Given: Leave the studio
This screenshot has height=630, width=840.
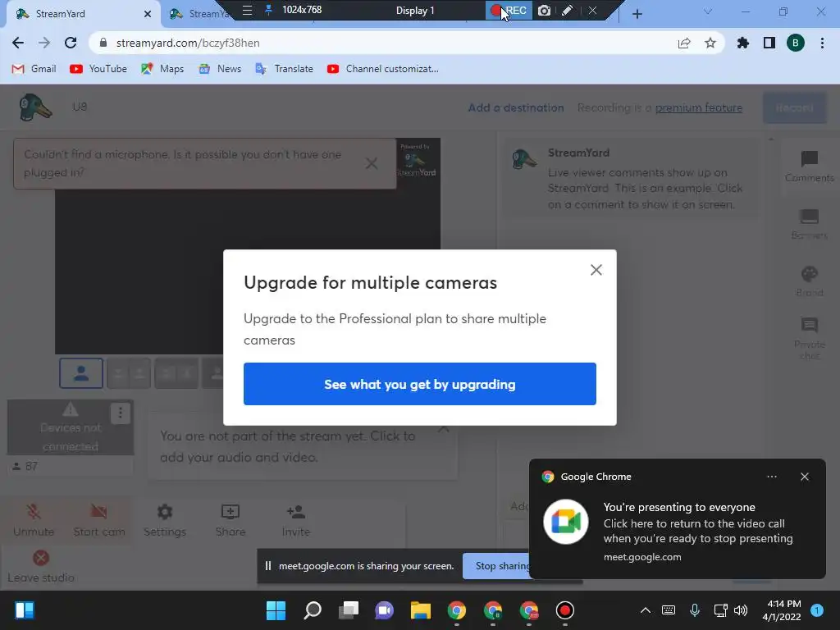Looking at the screenshot, I should click(41, 566).
